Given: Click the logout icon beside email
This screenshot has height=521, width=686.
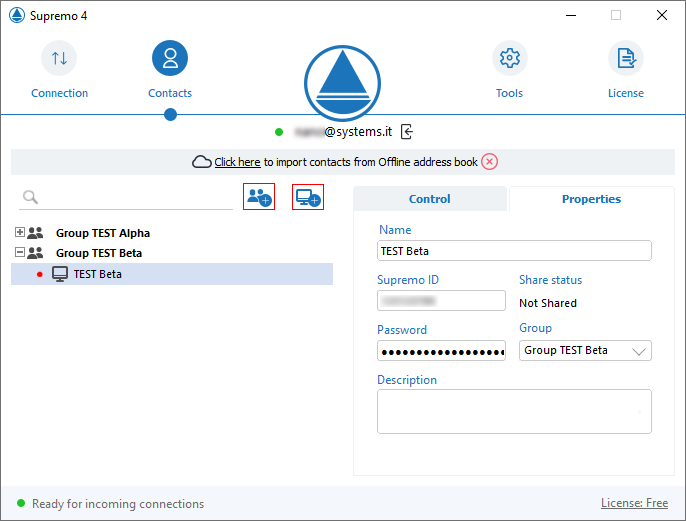Looking at the screenshot, I should [407, 131].
